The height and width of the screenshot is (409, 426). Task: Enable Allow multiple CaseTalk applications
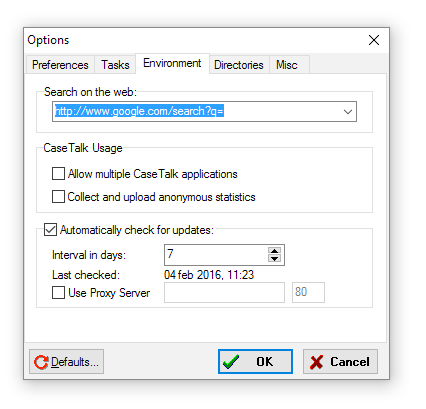[x=58, y=174]
